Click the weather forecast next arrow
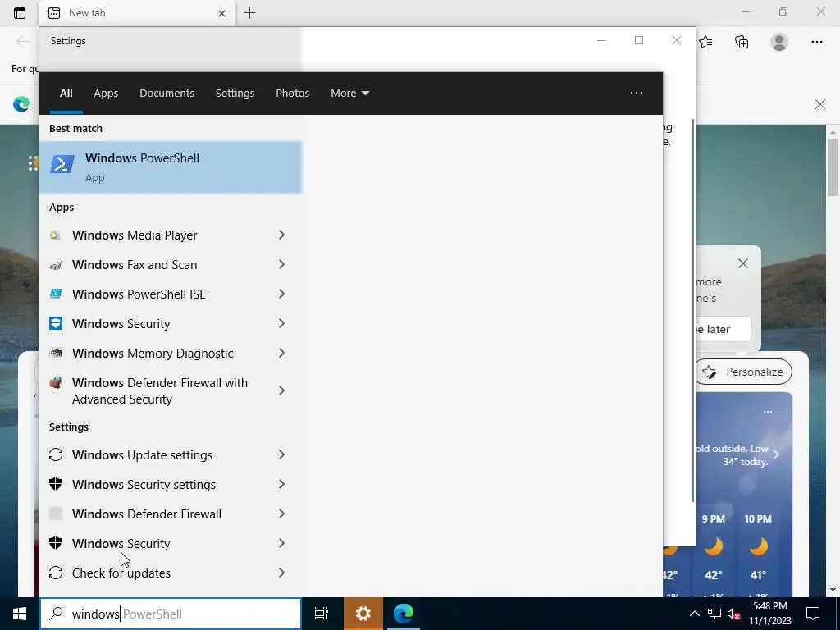 tap(776, 454)
